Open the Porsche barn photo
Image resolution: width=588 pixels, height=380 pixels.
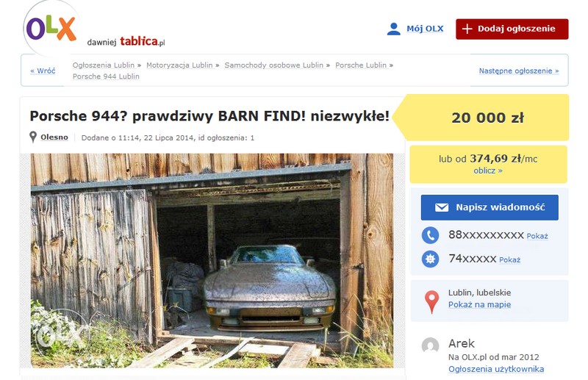(212, 260)
